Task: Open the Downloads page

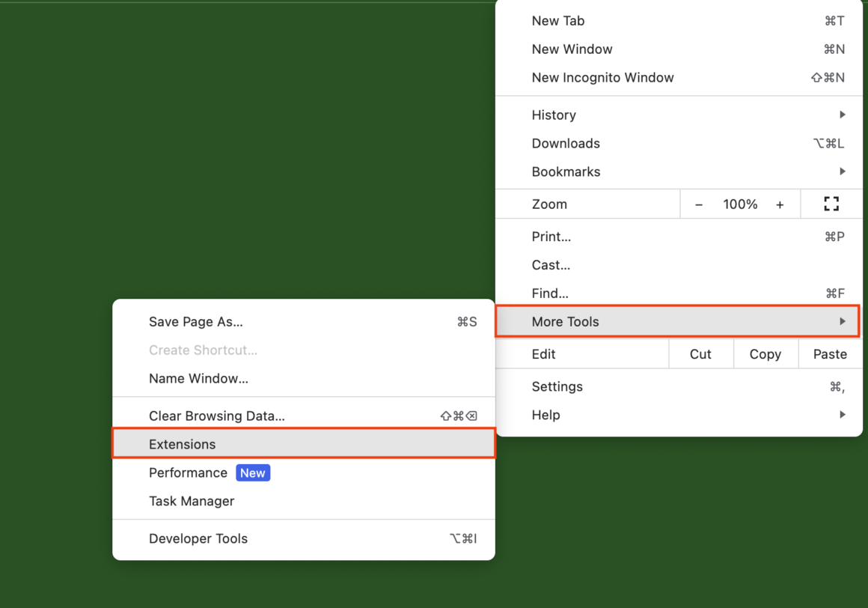Action: pos(566,143)
